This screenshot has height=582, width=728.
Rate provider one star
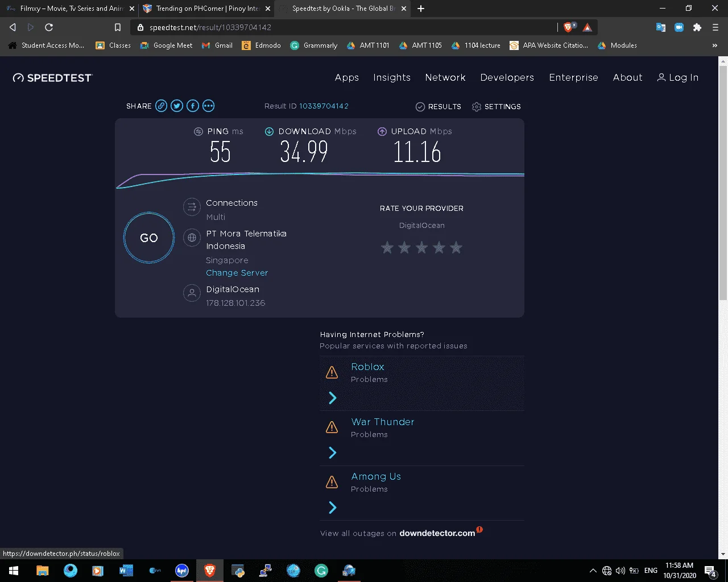[387, 247]
